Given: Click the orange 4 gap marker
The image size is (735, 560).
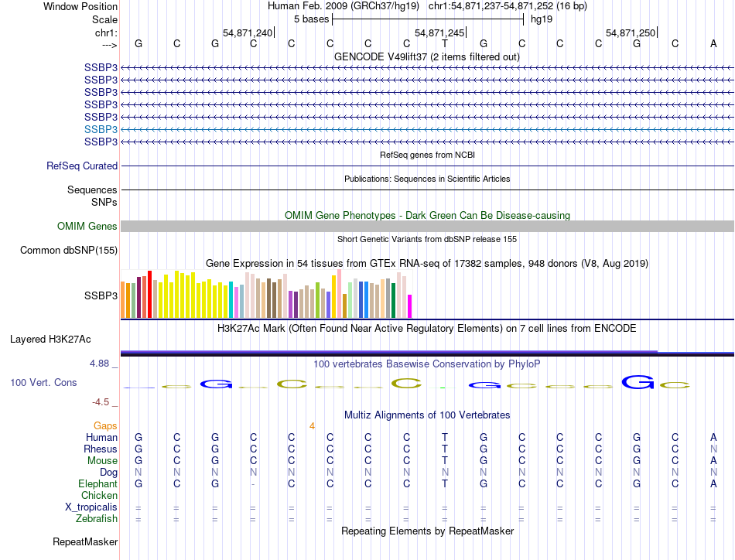Looking at the screenshot, I should pyautogui.click(x=312, y=426).
